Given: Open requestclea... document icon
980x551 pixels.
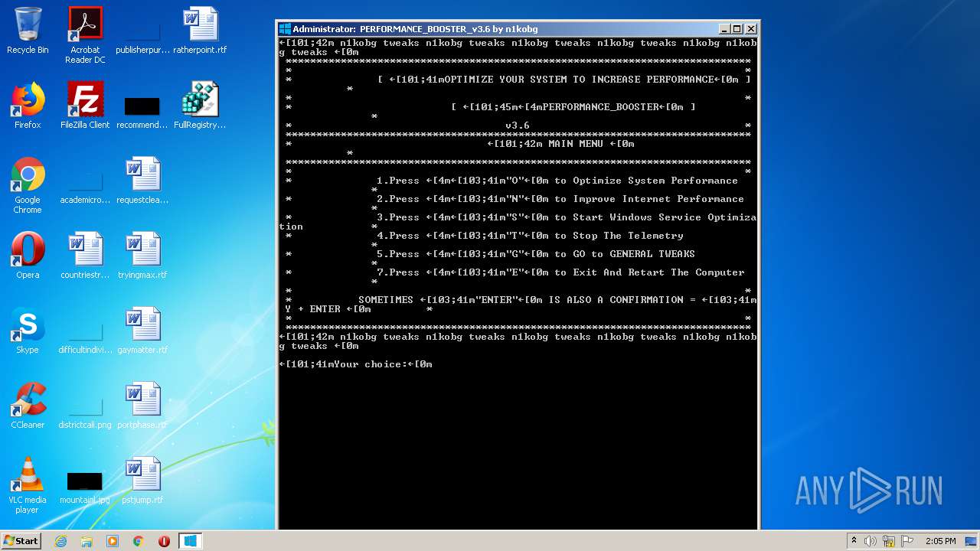Looking at the screenshot, I should tap(142, 181).
